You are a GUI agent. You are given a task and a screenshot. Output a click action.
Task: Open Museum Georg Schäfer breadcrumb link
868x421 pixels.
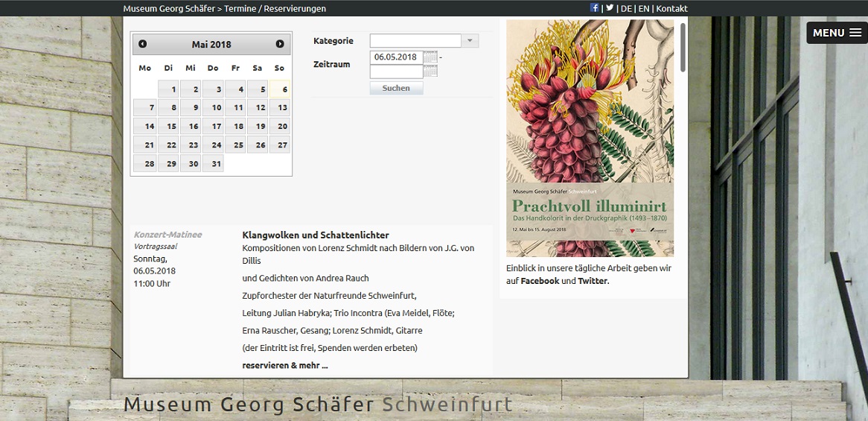[169, 8]
